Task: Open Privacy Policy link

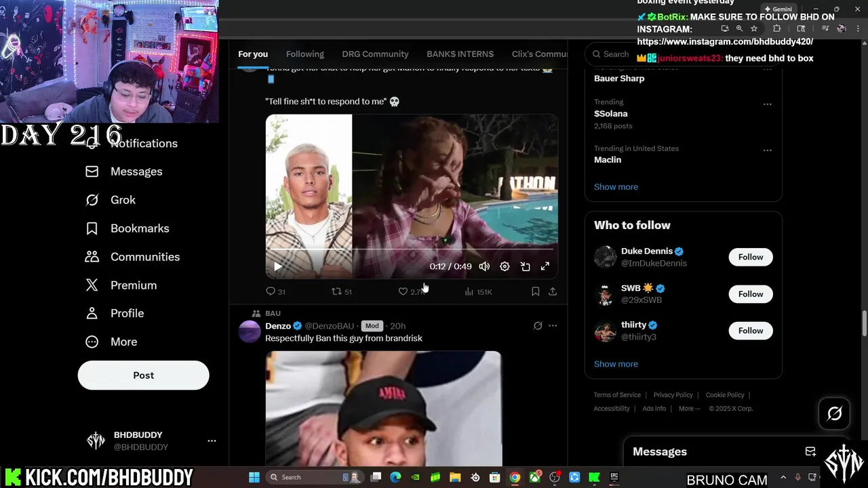Action: click(673, 395)
